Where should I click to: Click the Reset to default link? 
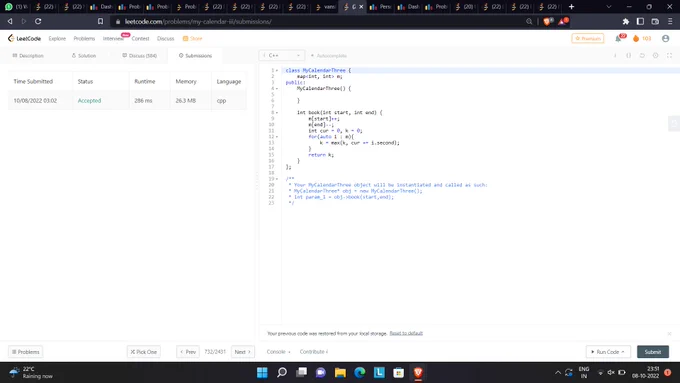406,333
